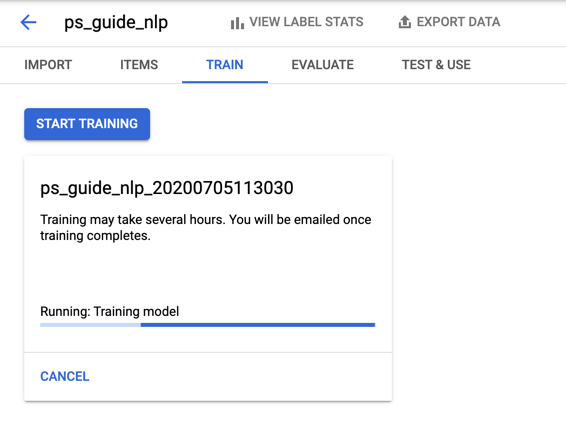This screenshot has height=442, width=566.
Task: Go to the EVALUATE tab
Action: click(x=322, y=65)
